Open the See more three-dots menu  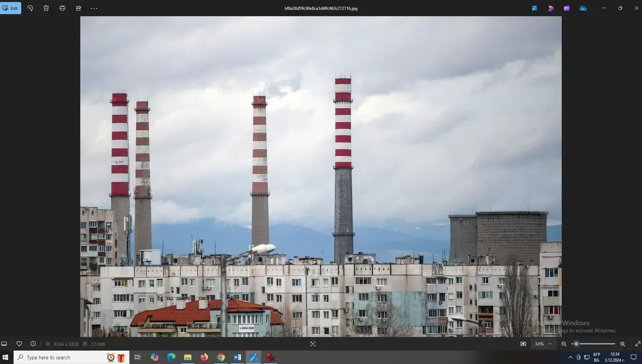point(94,8)
